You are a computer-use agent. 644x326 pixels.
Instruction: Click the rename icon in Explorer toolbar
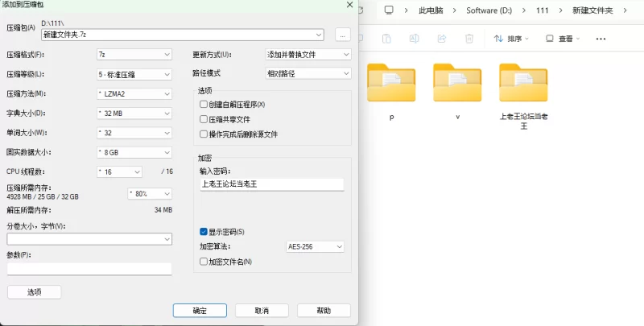pos(414,39)
